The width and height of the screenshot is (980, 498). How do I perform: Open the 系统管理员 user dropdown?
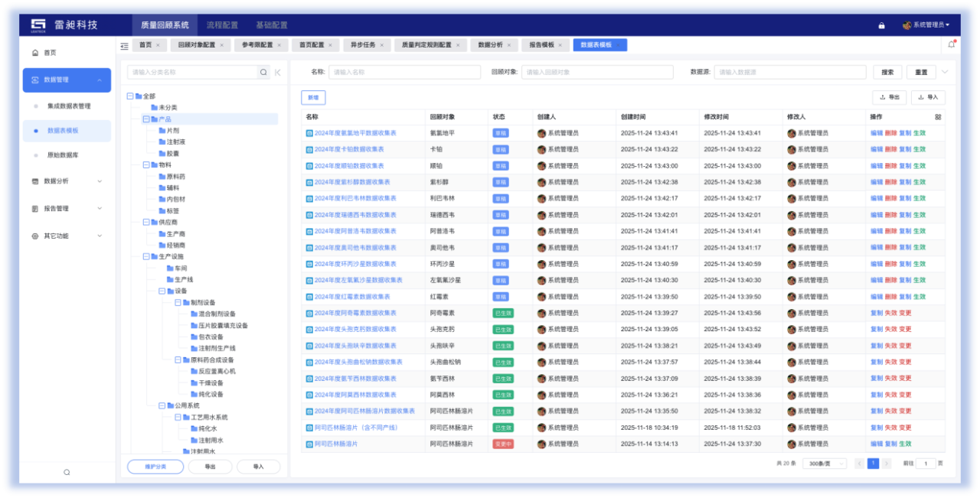(x=926, y=25)
